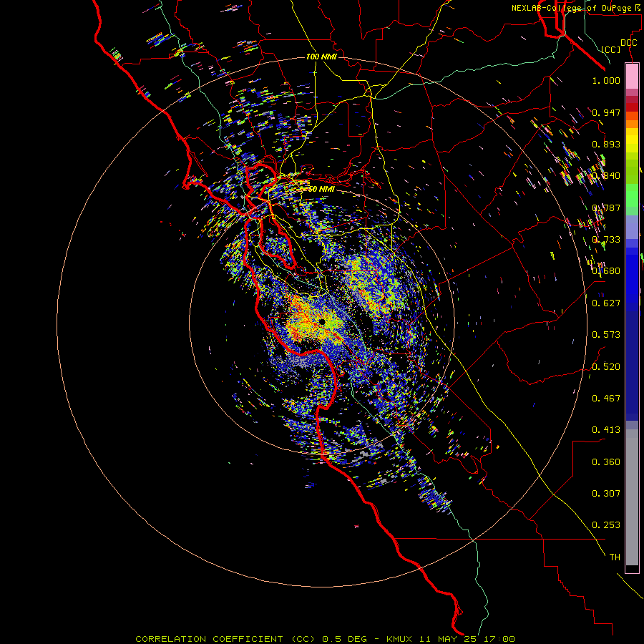
Task: Click the gray segment of the color bar
Action: click(x=632, y=497)
